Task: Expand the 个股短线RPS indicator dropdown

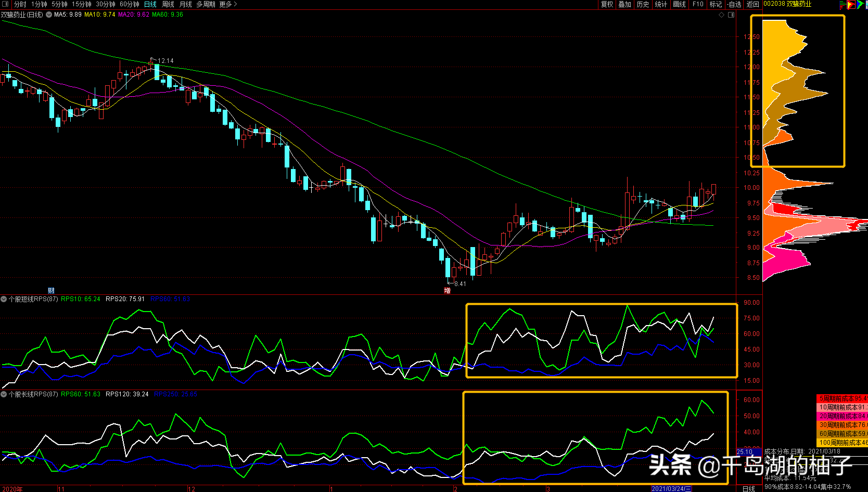Action: [x=4, y=299]
